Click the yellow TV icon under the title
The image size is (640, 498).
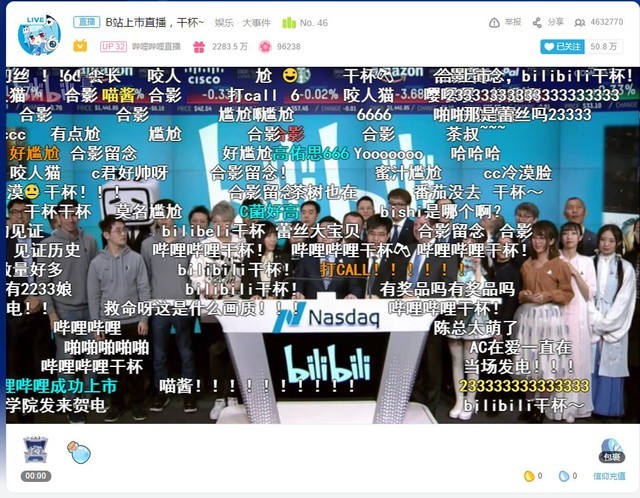(80, 46)
